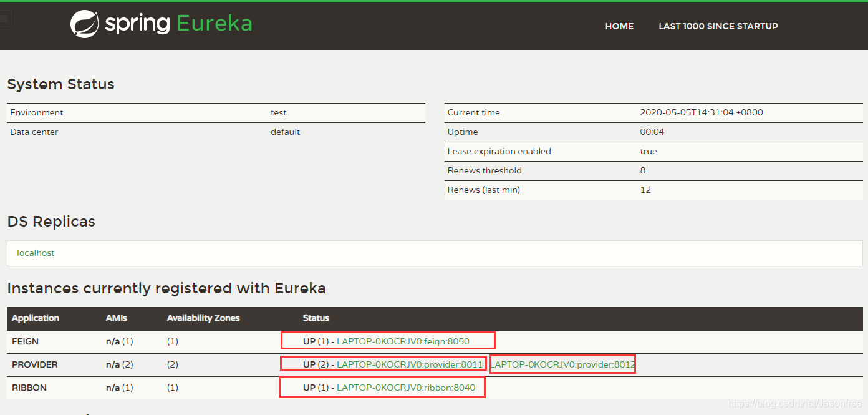868x415 pixels.
Task: Click the test environment value
Action: pyautogui.click(x=279, y=112)
